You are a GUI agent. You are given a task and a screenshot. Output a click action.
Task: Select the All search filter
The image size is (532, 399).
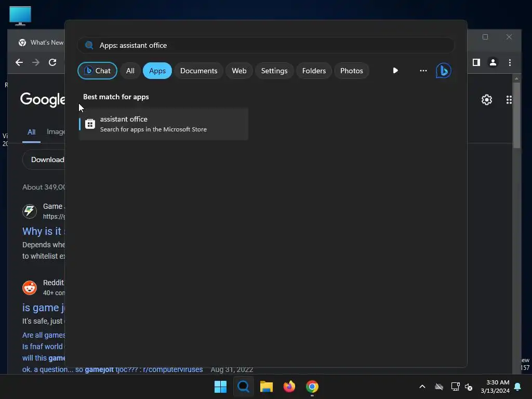click(x=130, y=71)
